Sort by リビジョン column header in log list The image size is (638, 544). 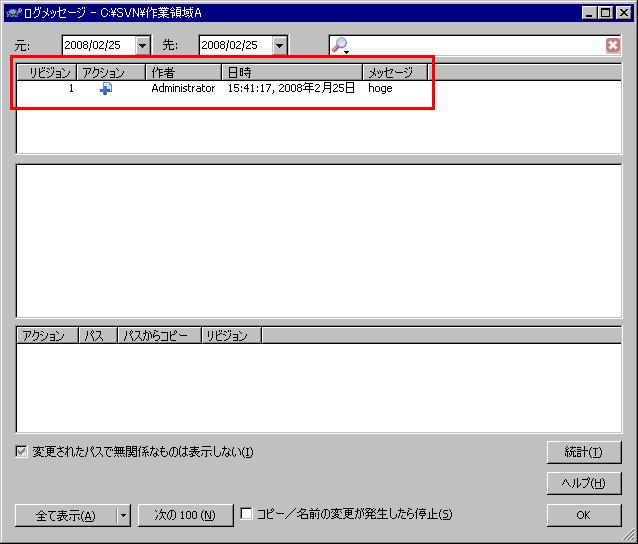coord(47,72)
